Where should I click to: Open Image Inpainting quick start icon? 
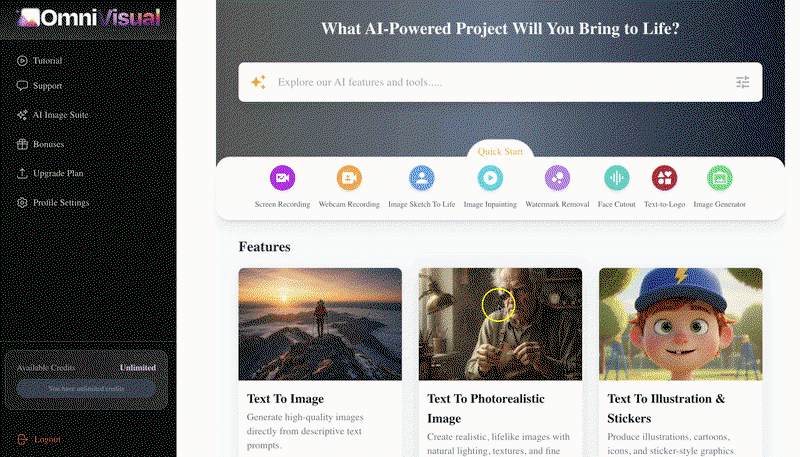coord(490,178)
